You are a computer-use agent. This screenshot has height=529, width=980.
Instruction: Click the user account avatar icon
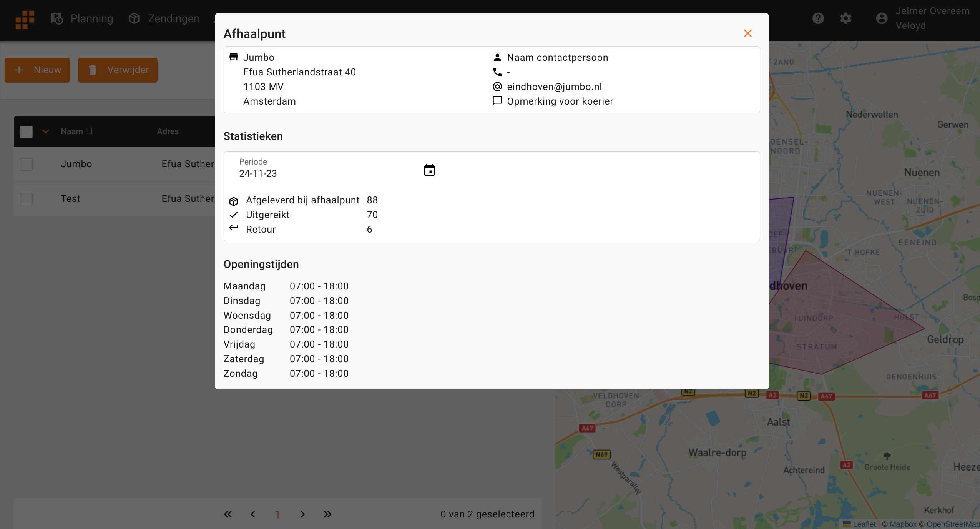pyautogui.click(x=882, y=18)
